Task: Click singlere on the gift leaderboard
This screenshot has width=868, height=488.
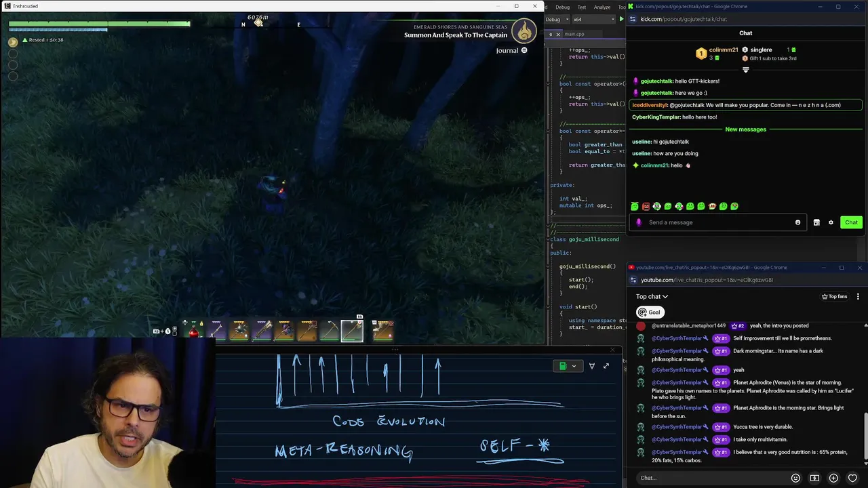Action: coord(761,50)
